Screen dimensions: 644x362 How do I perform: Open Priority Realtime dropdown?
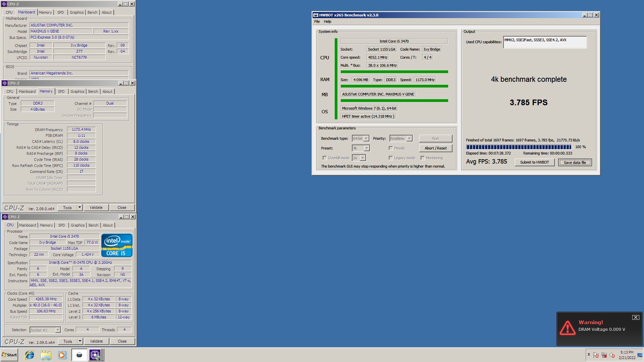pyautogui.click(x=409, y=138)
